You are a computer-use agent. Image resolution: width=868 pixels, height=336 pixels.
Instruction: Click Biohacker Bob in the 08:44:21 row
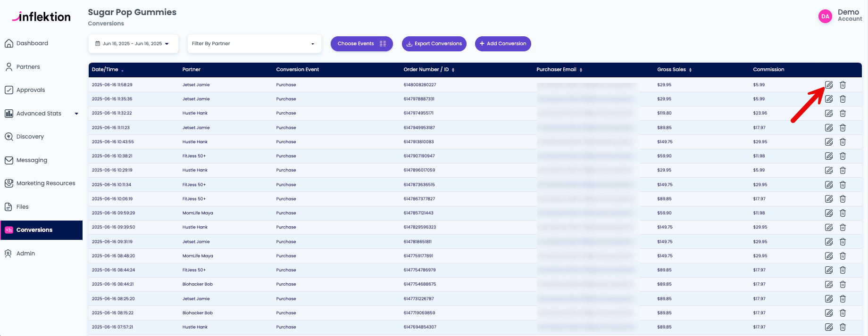point(198,284)
